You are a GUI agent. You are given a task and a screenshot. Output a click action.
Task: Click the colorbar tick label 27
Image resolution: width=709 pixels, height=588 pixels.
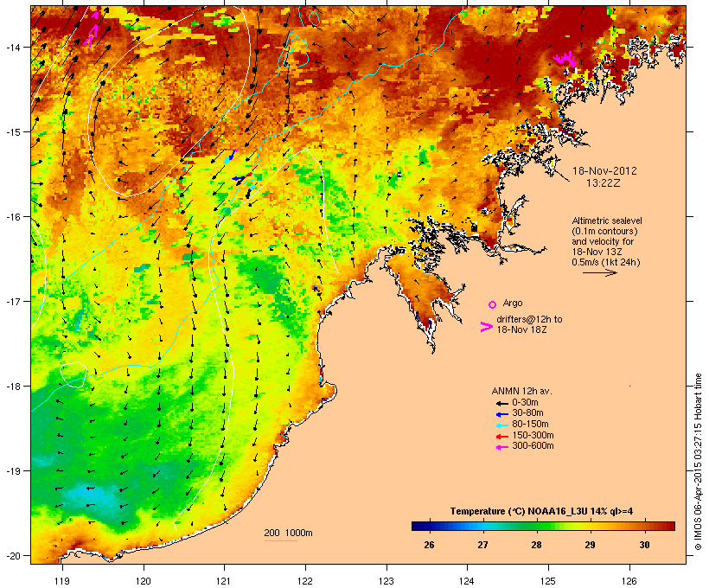482,545
